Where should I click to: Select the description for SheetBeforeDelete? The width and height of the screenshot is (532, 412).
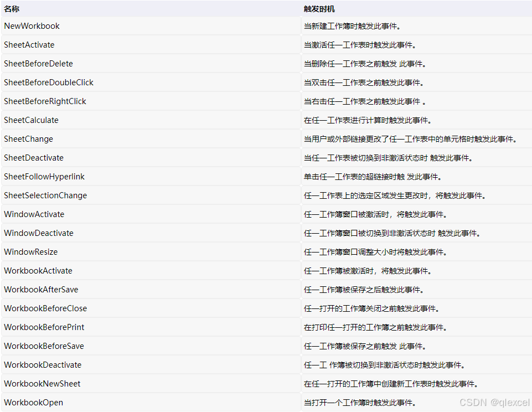tap(365, 64)
